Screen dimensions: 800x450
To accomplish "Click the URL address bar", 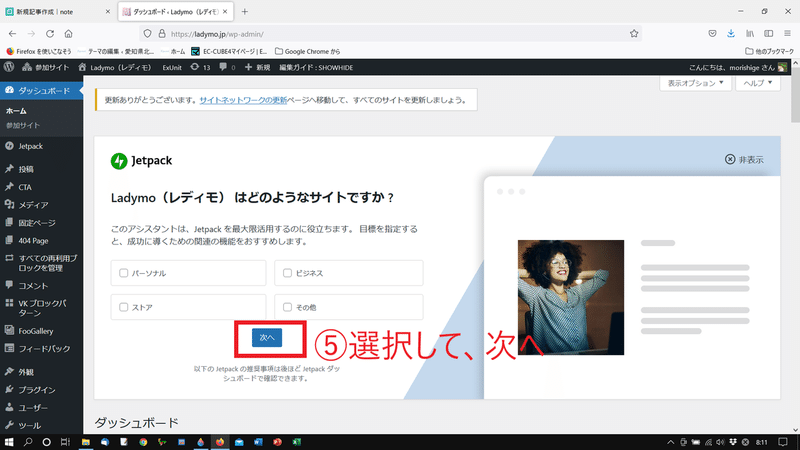I will click(x=390, y=34).
